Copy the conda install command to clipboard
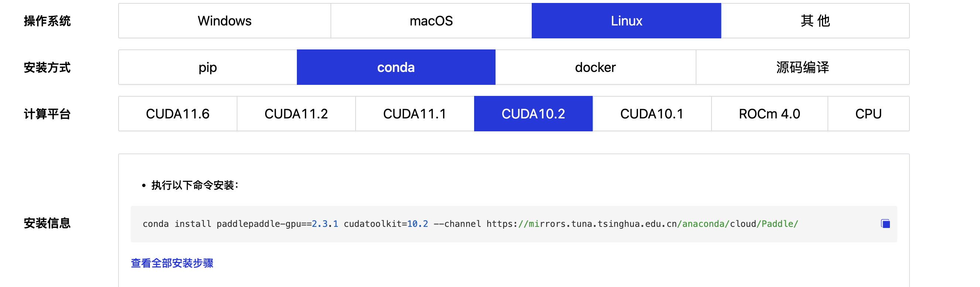980x287 pixels. (x=885, y=224)
